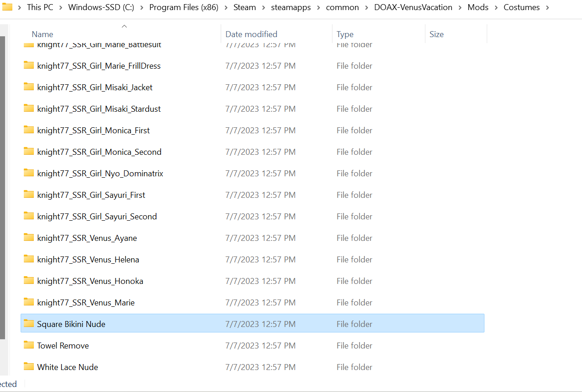The image size is (582, 392).
Task: Click the folder icon beside Square Bikini Nude
Action: click(x=29, y=323)
